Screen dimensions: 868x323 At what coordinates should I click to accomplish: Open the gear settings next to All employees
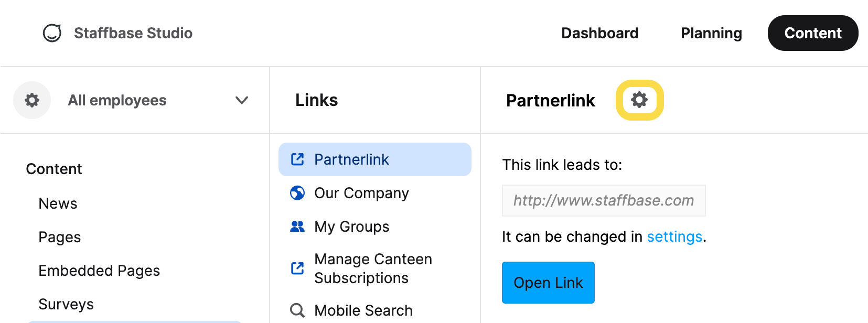(32, 100)
